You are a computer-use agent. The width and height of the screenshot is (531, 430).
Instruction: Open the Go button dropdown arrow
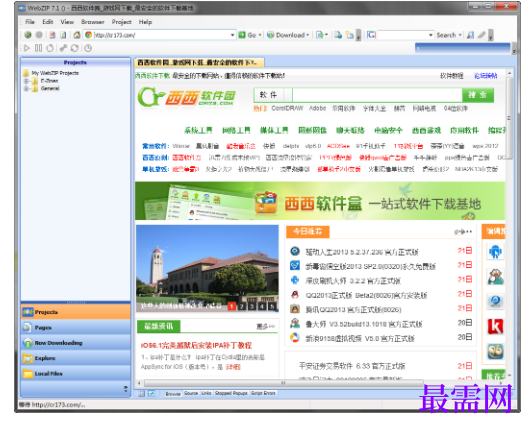tap(260, 35)
